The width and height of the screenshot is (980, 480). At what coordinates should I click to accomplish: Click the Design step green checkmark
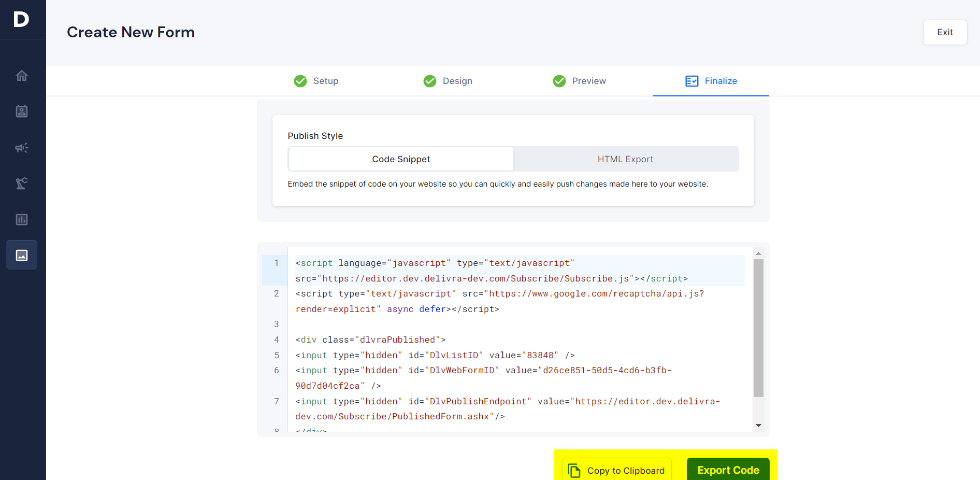point(430,81)
